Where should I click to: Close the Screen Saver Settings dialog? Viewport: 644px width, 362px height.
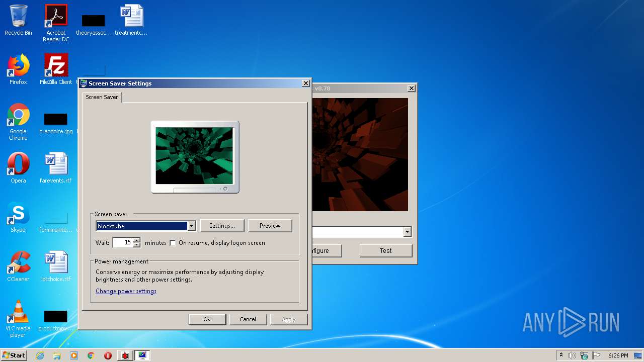point(305,83)
